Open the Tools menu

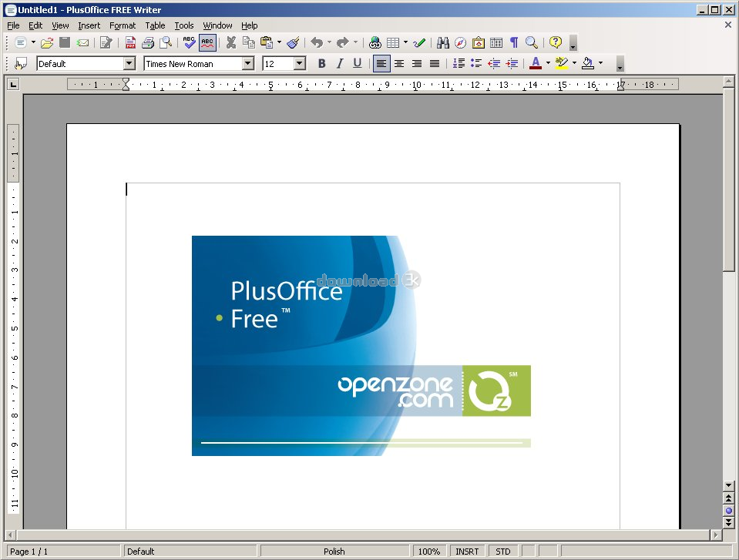point(184,25)
